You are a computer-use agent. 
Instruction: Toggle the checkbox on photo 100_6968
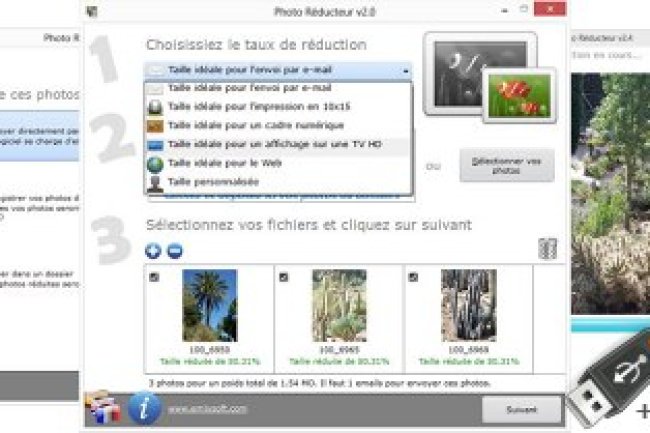(413, 277)
